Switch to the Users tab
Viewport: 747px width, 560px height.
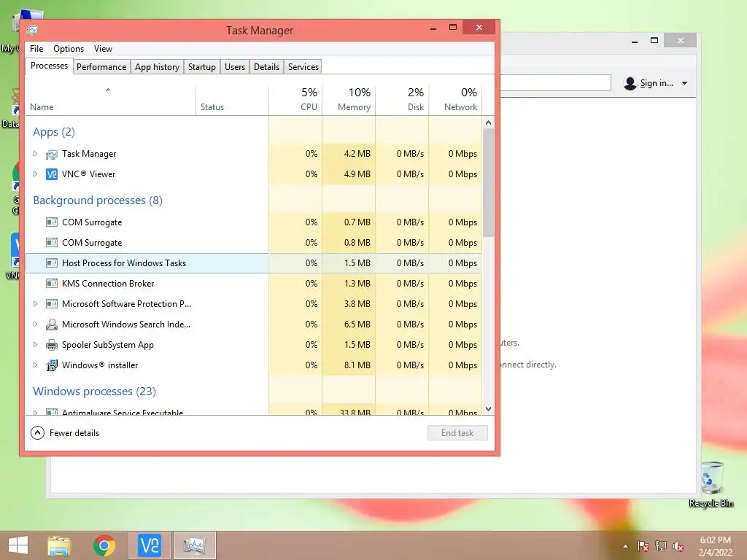tap(235, 67)
